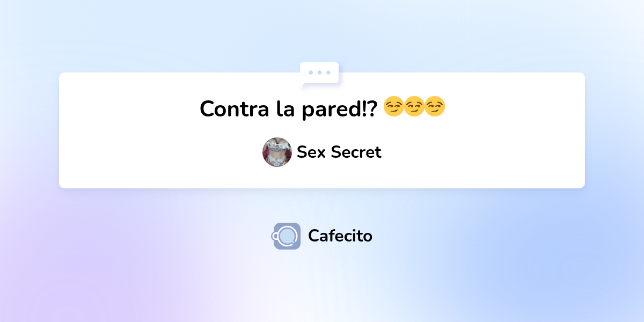
Task: Click the last smirking face emoji
Action: pos(435,107)
